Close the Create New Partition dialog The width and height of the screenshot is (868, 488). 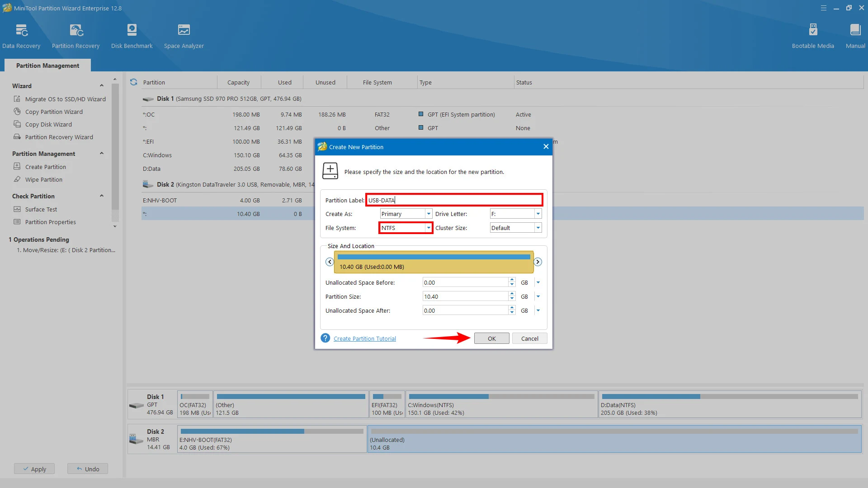(546, 146)
